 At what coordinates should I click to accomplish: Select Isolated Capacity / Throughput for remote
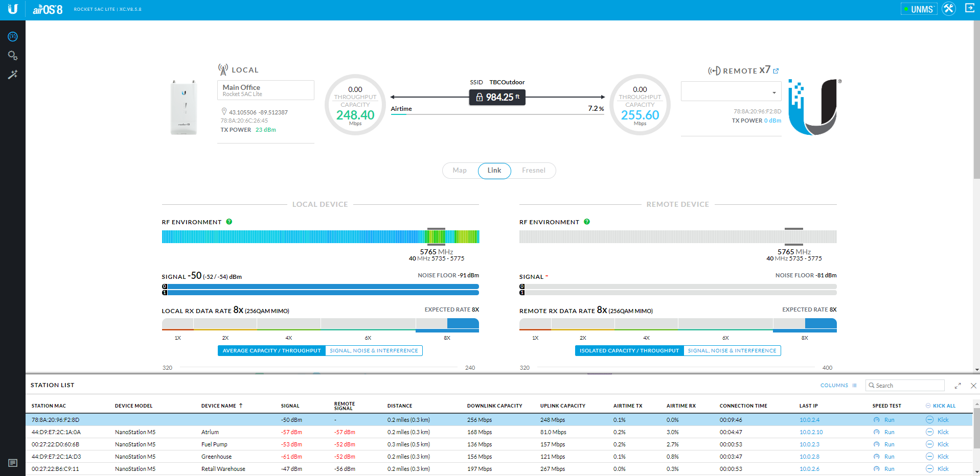click(629, 351)
